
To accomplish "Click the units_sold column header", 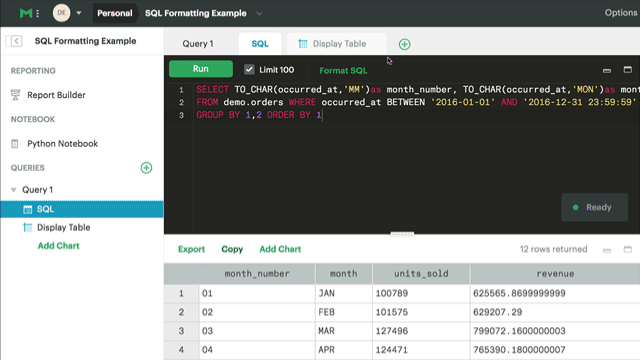I will pyautogui.click(x=421, y=273).
